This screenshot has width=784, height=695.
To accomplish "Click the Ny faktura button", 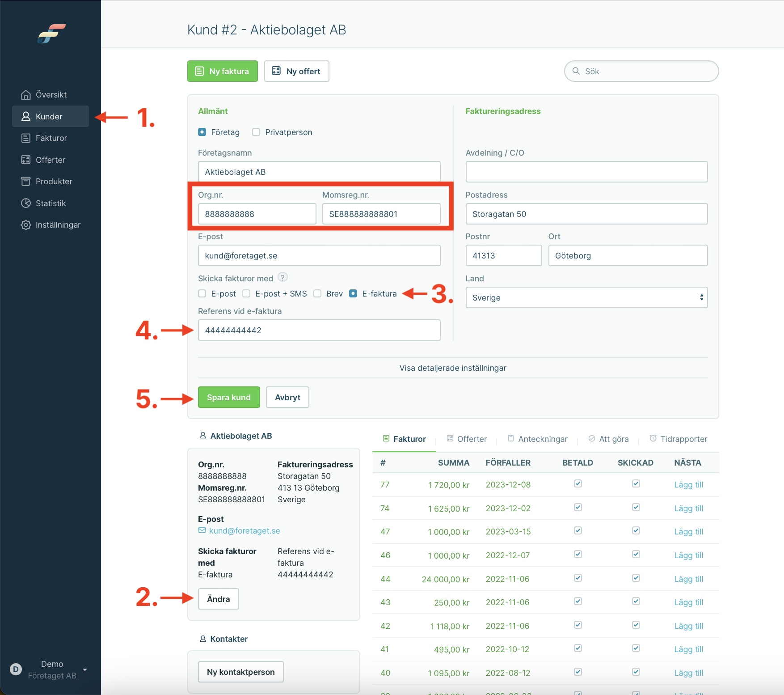I will 223,71.
